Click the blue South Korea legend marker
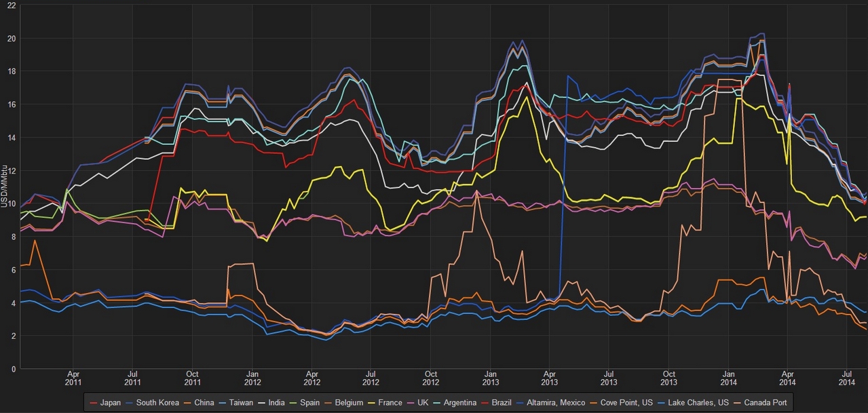 tap(129, 402)
